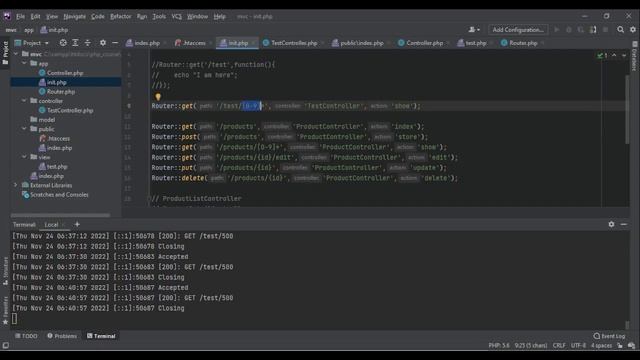Select test.php under view folder

53,167
